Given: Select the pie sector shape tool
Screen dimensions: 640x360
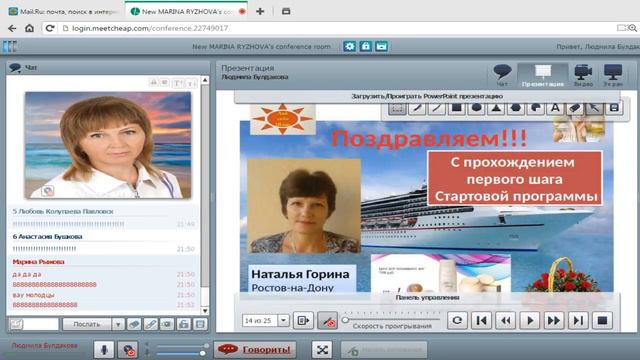Looking at the screenshot, I should (536, 108).
